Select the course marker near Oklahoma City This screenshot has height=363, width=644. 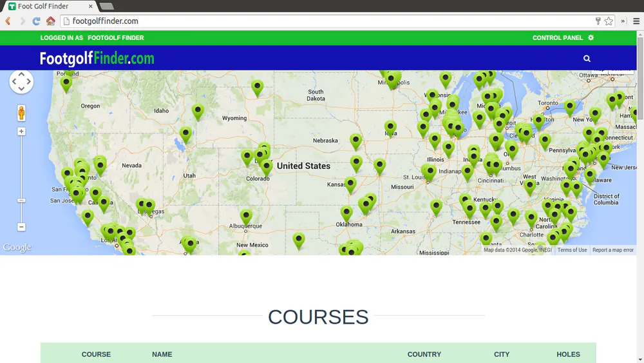tap(346, 215)
